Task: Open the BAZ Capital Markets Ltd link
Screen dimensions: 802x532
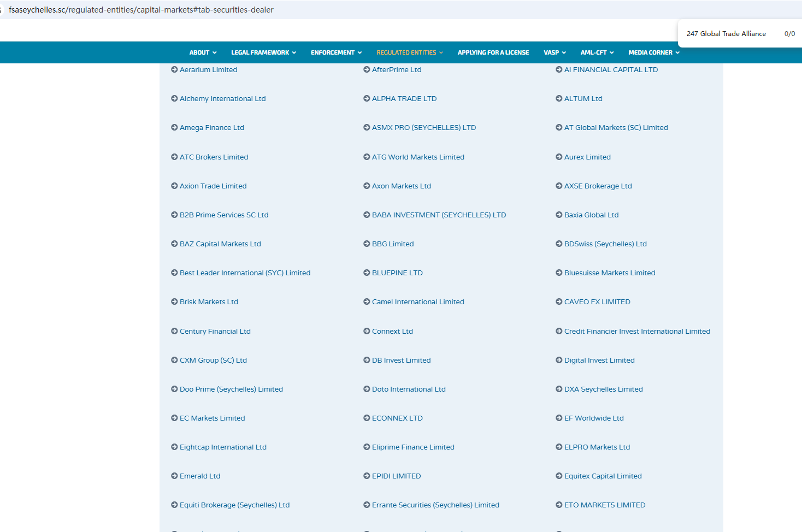Action: click(x=220, y=244)
